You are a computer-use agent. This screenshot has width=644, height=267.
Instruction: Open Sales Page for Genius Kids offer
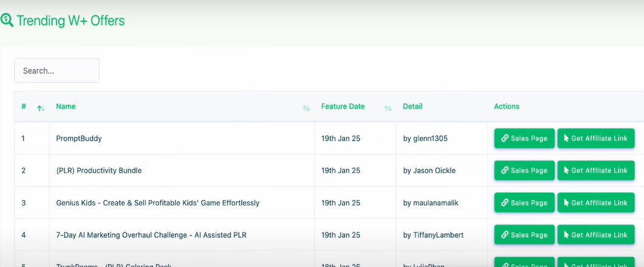(x=524, y=203)
